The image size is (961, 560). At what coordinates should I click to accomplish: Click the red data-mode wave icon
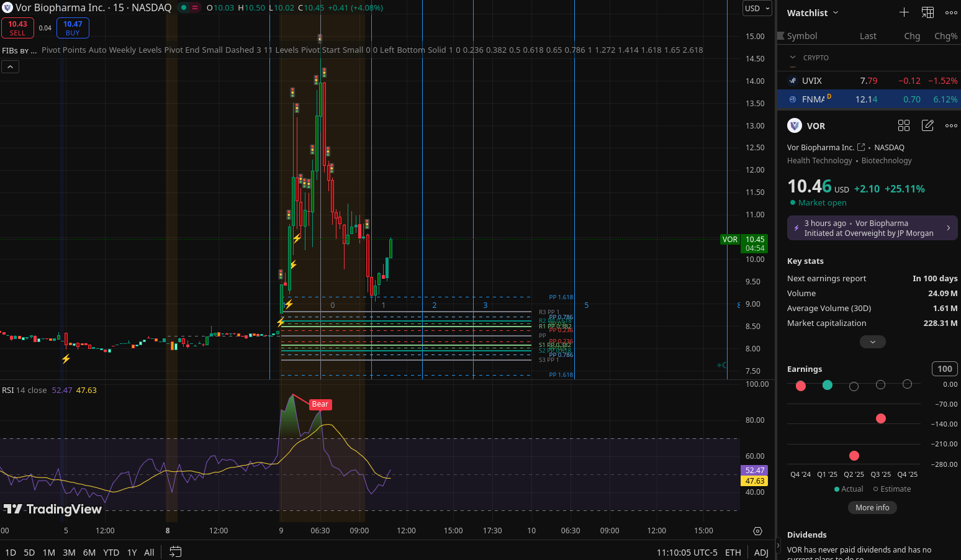click(195, 8)
